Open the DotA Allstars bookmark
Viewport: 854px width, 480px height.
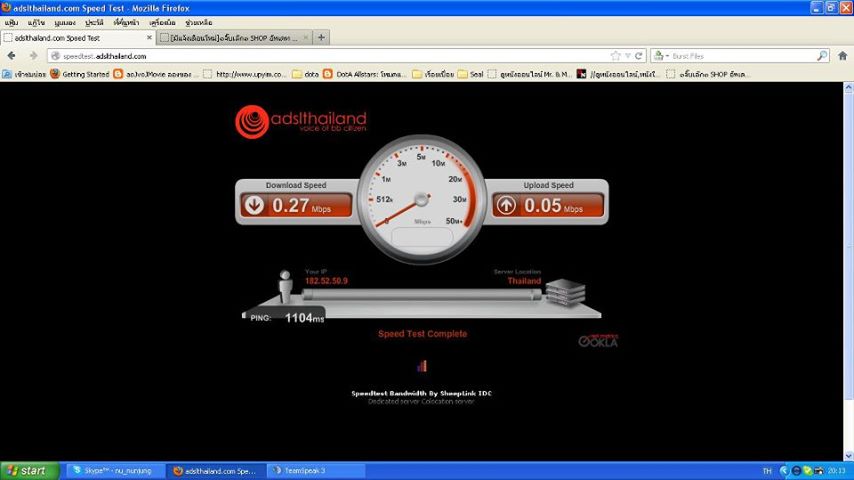point(364,74)
